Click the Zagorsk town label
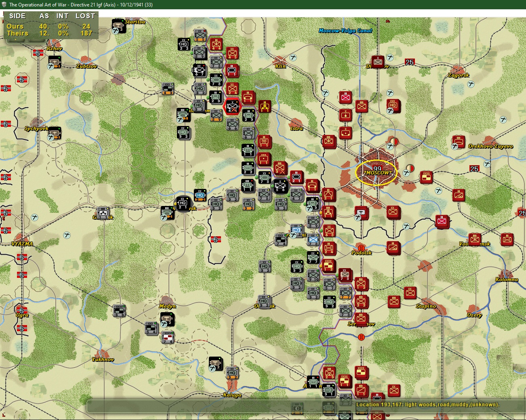526x420 pixels. pos(459,75)
